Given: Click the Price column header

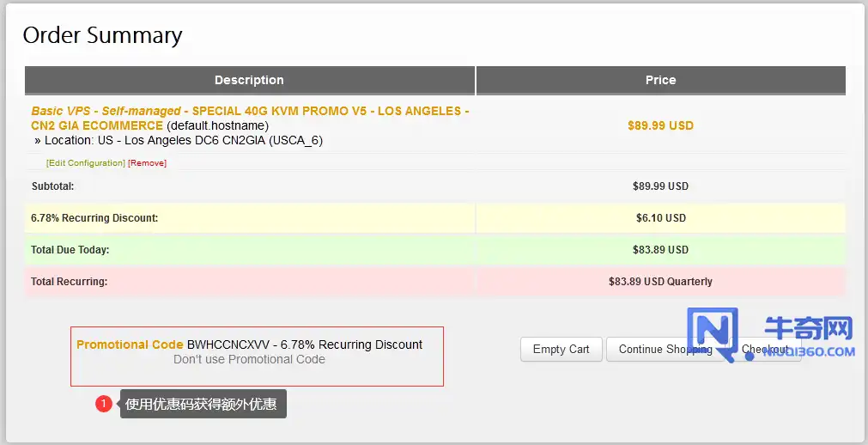Looking at the screenshot, I should (x=660, y=80).
